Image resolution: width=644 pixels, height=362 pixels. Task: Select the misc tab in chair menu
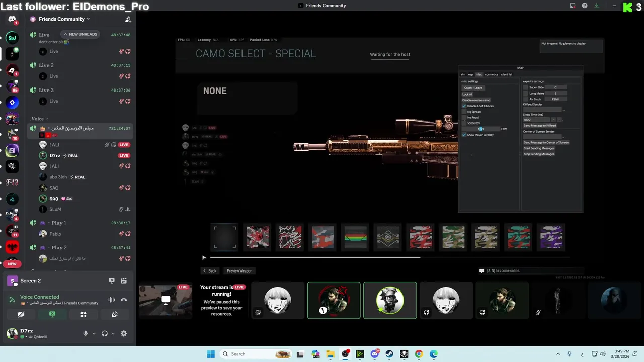479,74
